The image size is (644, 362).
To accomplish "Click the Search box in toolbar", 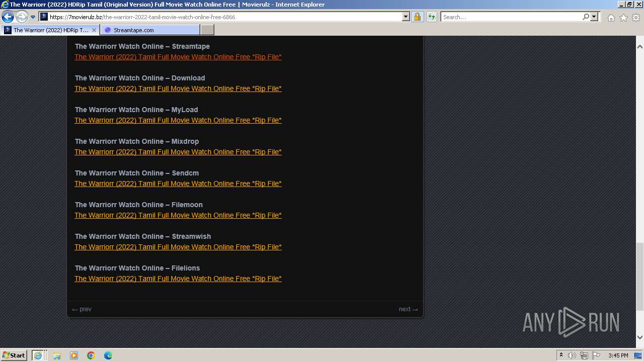I will coord(511,17).
